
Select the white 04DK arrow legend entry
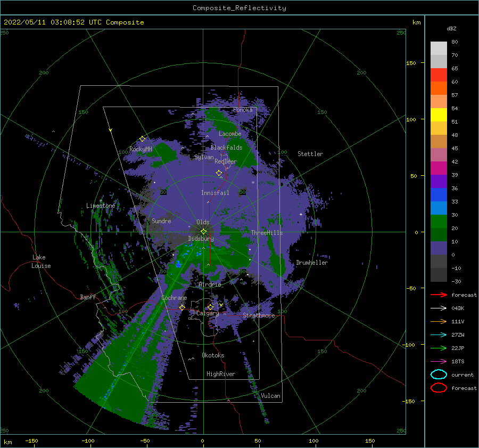pyautogui.click(x=439, y=308)
